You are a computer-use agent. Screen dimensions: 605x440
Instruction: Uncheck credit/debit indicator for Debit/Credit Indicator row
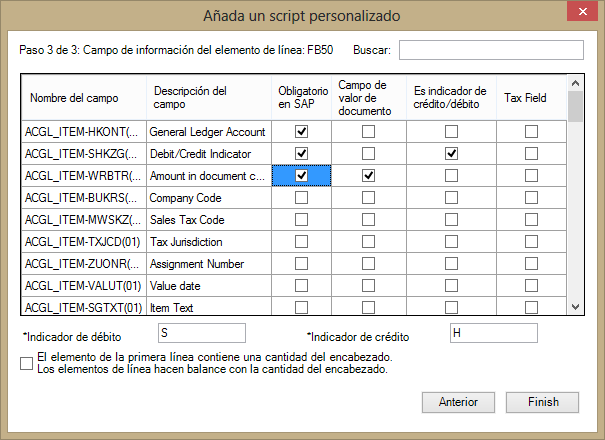click(451, 154)
